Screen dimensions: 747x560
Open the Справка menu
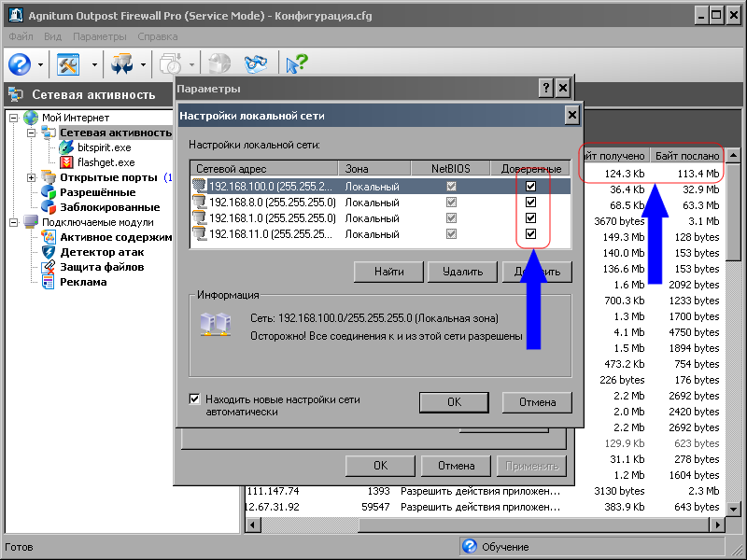tap(158, 36)
